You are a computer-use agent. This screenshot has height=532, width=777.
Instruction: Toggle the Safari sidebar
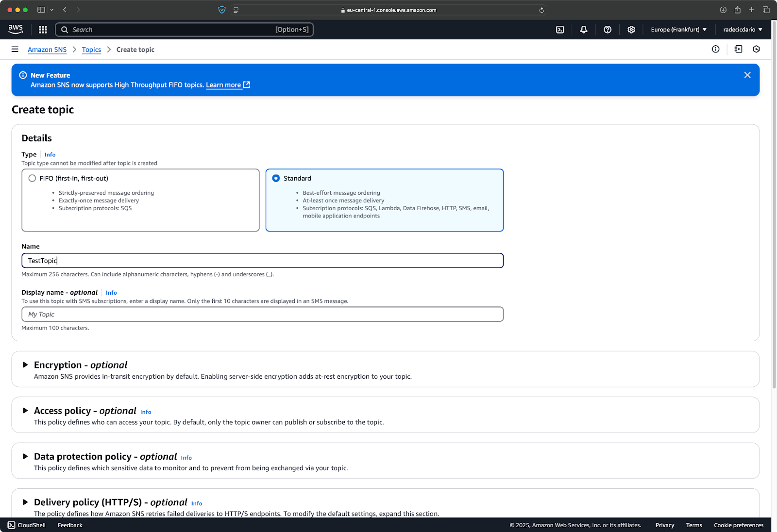pyautogui.click(x=41, y=10)
